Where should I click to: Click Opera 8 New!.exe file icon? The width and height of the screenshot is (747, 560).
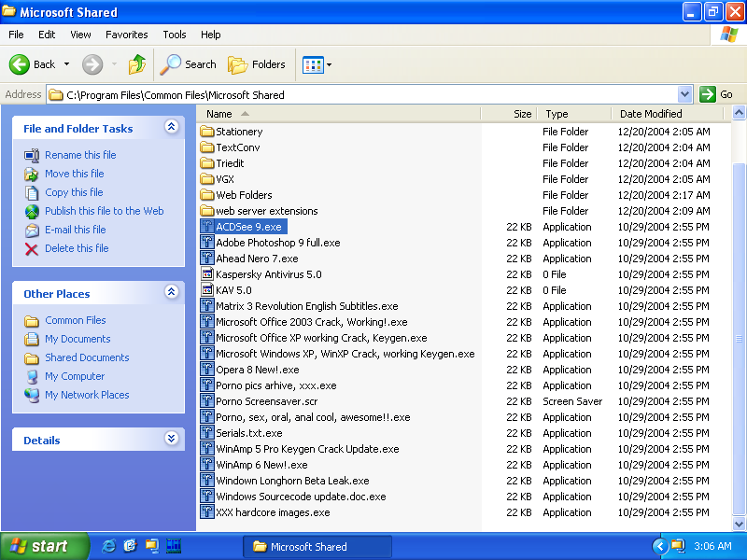(x=206, y=370)
